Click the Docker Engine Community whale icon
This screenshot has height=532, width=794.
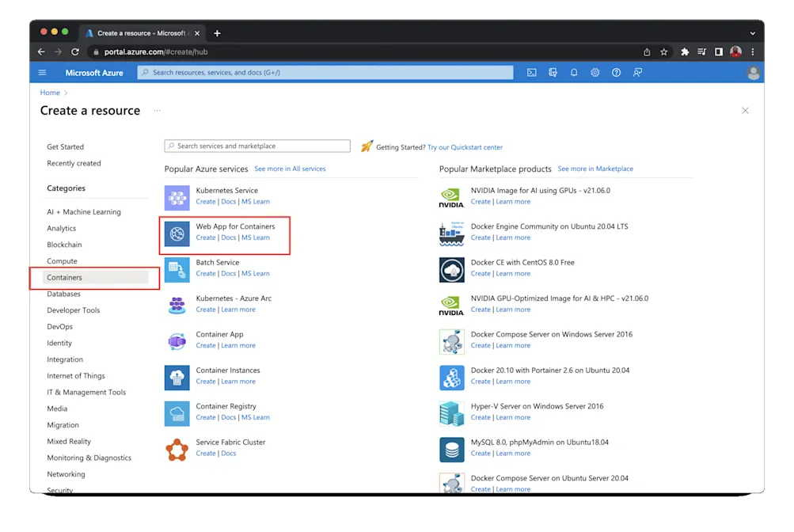click(x=451, y=233)
